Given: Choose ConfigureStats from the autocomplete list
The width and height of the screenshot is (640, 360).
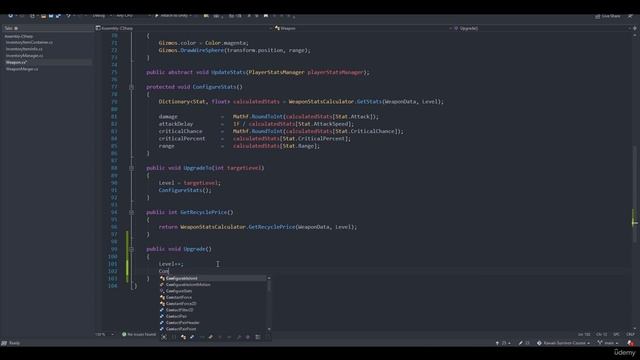Looking at the screenshot, I should [x=213, y=291].
